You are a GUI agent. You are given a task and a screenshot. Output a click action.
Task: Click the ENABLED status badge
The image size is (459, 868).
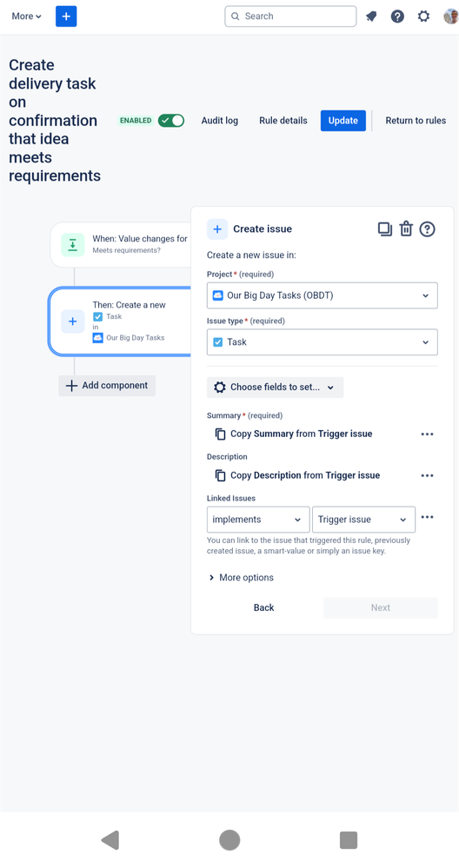[x=136, y=120]
